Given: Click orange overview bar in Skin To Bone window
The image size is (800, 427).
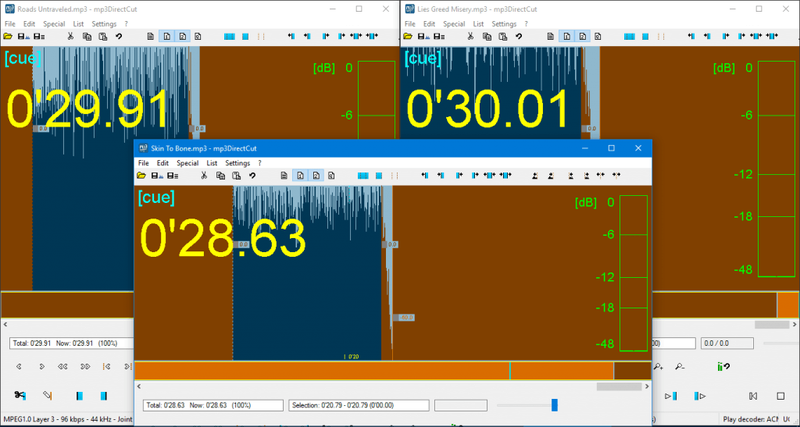Looking at the screenshot, I should coord(393,371).
